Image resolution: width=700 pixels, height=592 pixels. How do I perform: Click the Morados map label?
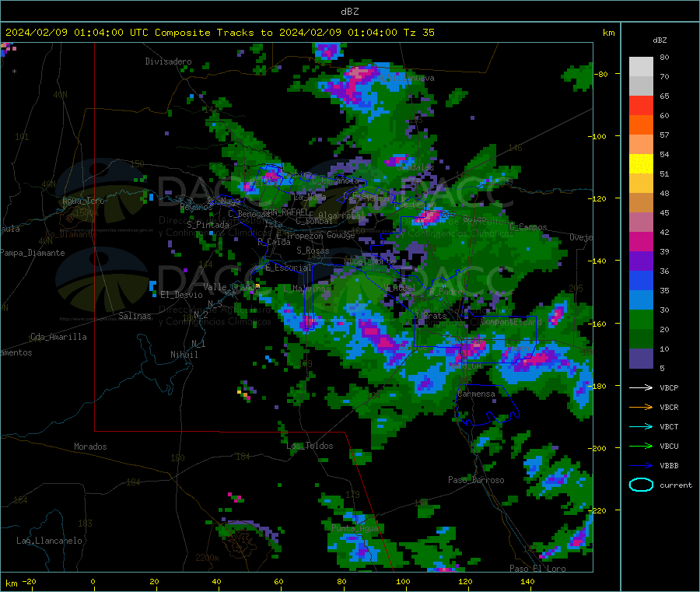(90, 447)
